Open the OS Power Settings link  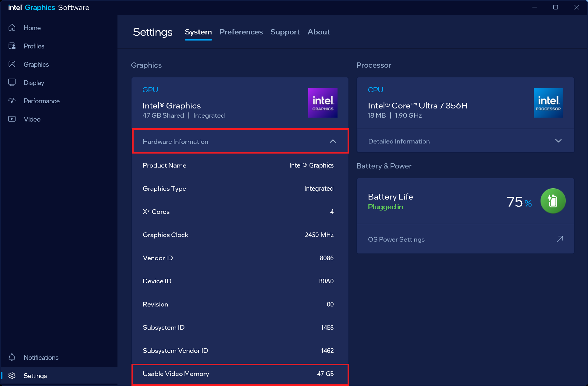coord(465,239)
